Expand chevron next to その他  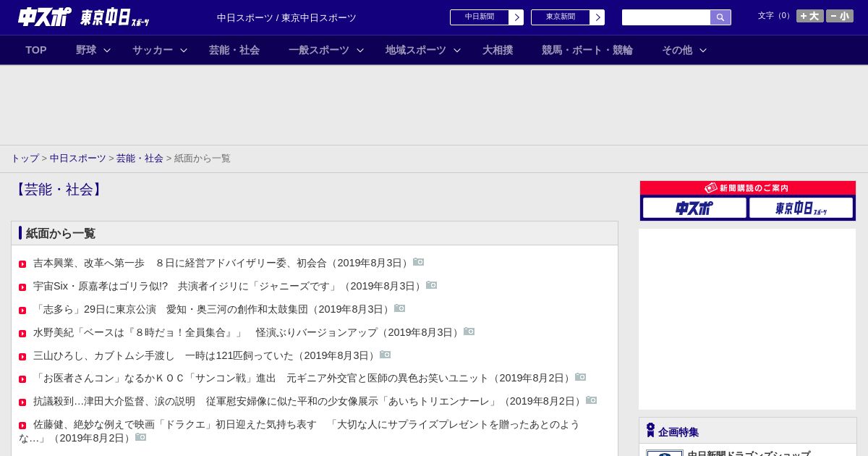coord(703,51)
